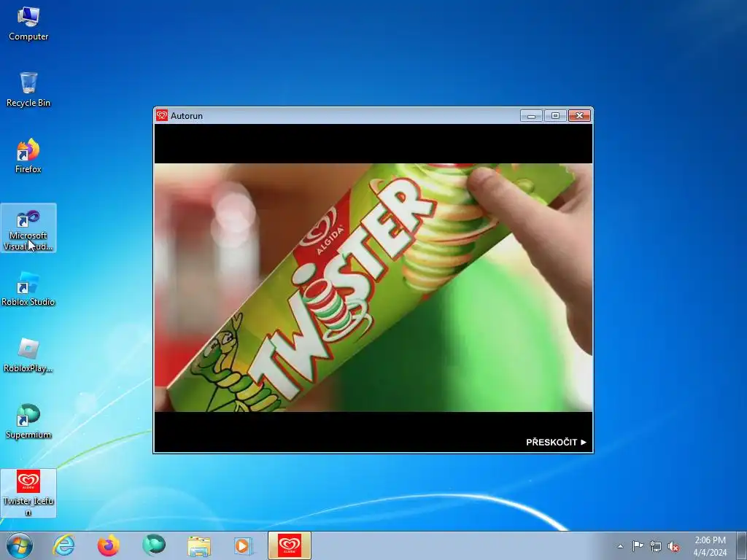Image resolution: width=747 pixels, height=560 pixels.
Task: Click the Twister video frame
Action: click(x=373, y=287)
